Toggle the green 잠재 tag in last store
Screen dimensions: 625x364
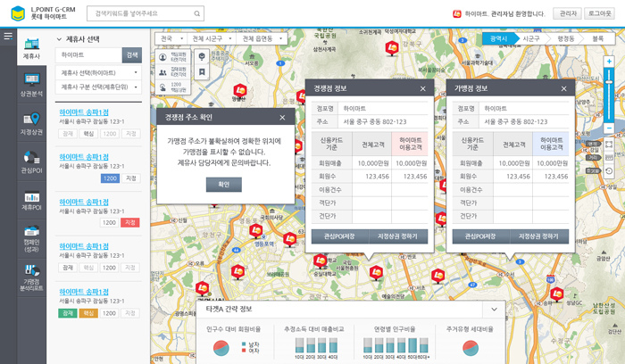pyautogui.click(x=68, y=313)
